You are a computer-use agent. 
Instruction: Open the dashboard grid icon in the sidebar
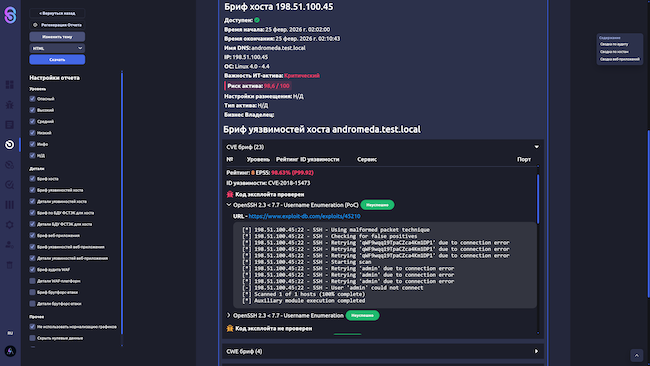(x=10, y=85)
